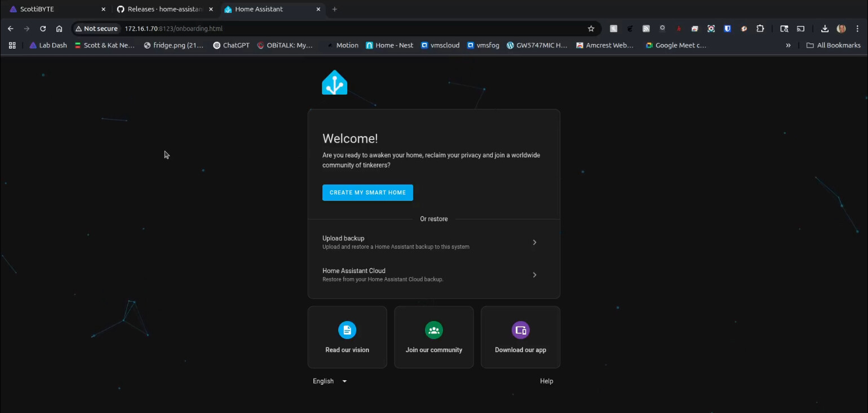
Task: Click the purple devices icon for Download our app
Action: tap(520, 330)
